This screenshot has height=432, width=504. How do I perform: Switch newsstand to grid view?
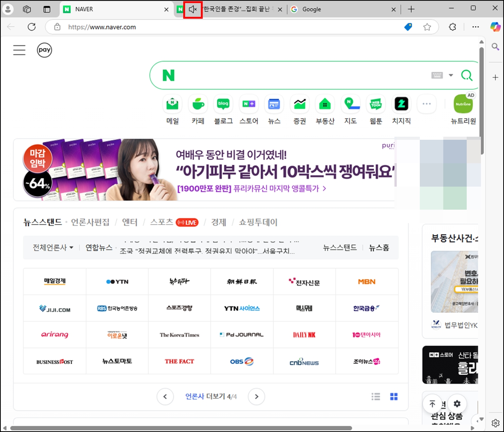(x=394, y=397)
